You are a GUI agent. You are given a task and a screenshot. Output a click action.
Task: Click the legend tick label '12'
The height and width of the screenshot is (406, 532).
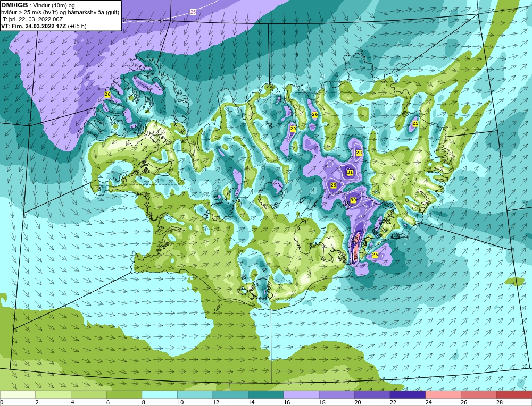216,402
